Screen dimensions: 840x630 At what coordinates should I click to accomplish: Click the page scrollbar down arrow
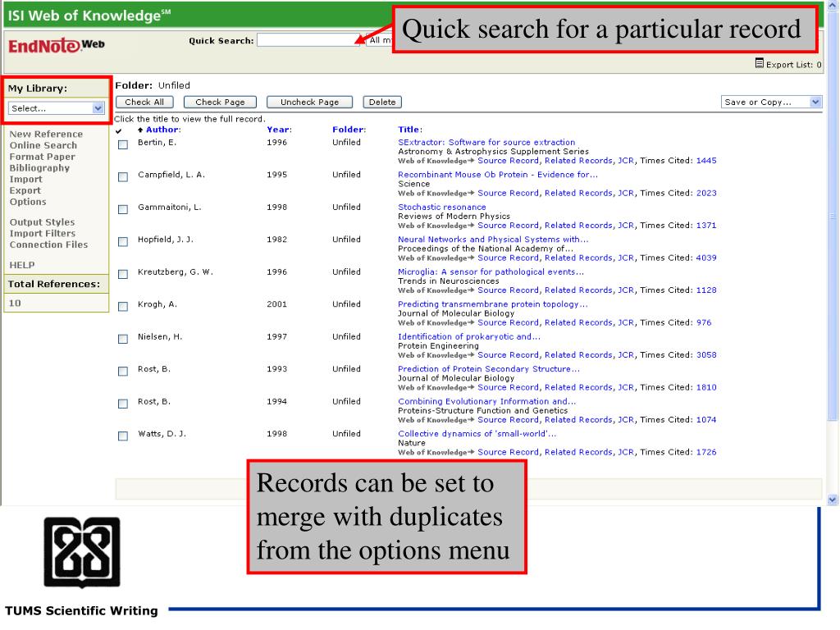[832, 500]
